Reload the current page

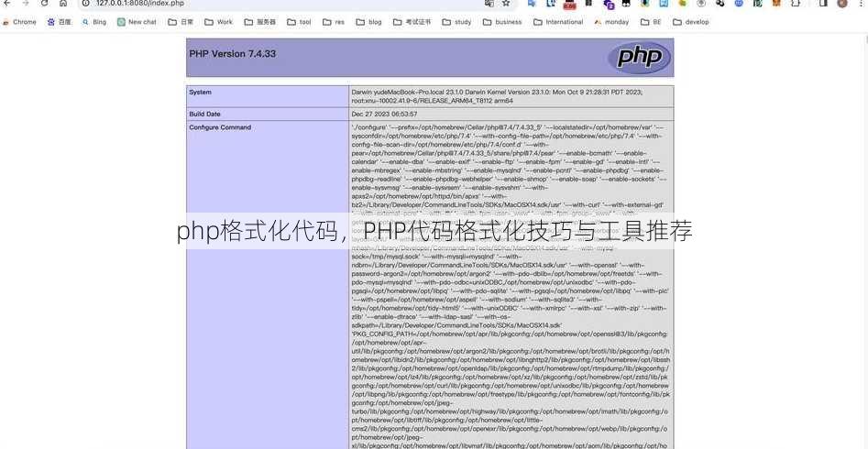click(44, 3)
